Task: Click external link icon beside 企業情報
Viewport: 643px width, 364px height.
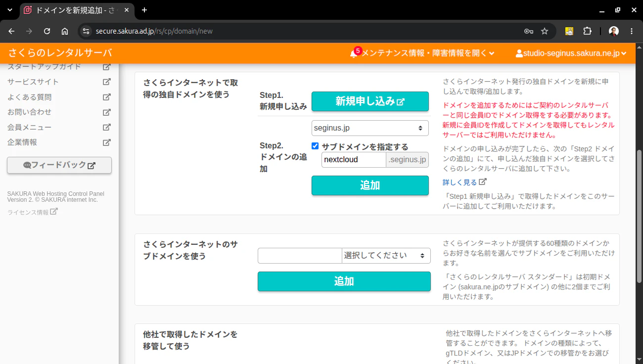Action: coord(106,142)
